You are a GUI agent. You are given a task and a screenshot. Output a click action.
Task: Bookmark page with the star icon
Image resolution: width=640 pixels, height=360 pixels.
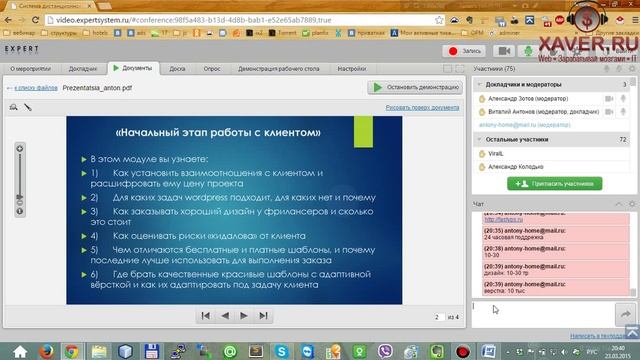pyautogui.click(x=439, y=20)
